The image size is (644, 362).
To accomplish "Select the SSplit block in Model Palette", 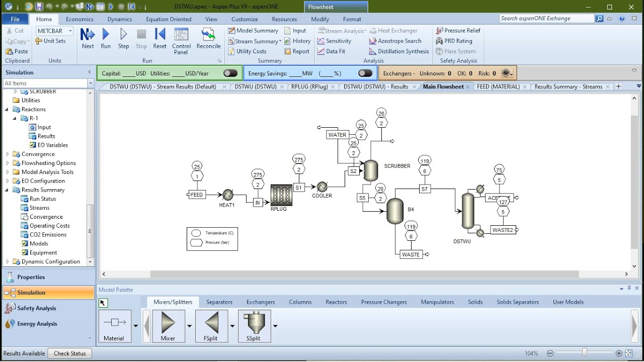I will [x=254, y=326].
